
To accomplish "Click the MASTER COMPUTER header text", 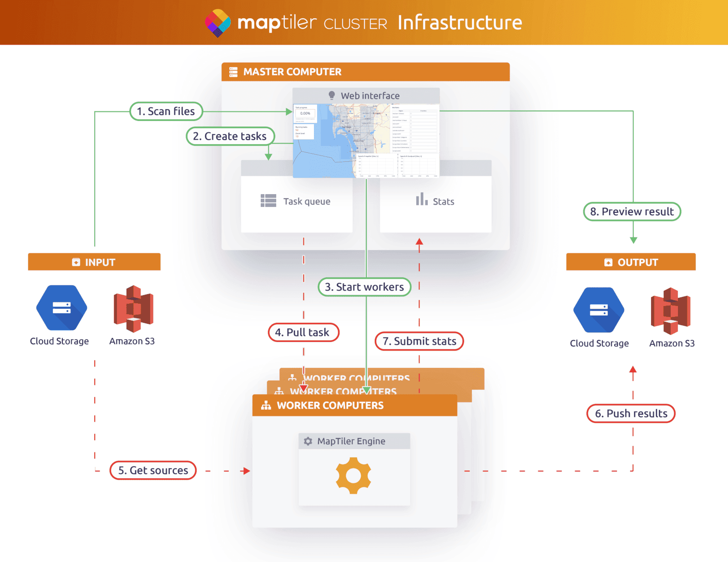I will tap(292, 72).
